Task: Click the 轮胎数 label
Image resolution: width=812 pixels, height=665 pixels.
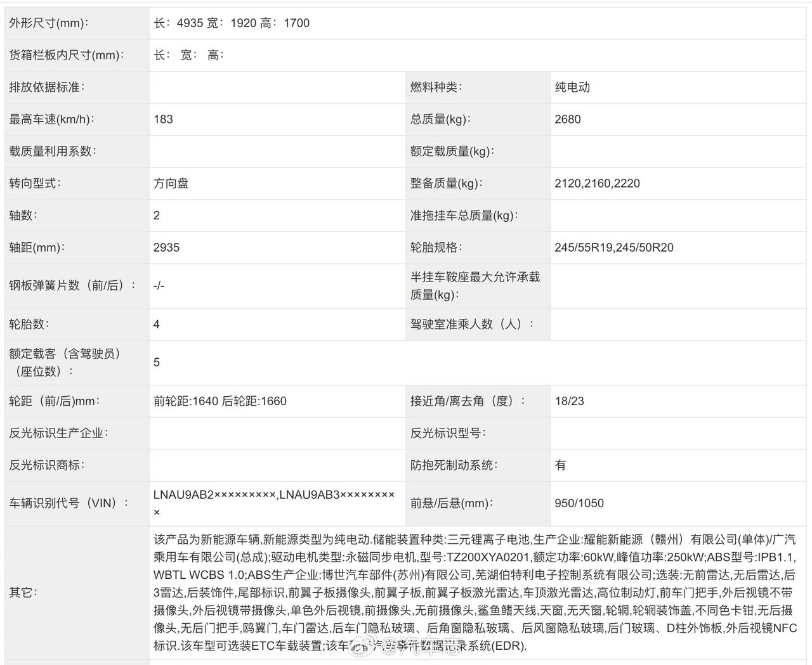Action: (x=29, y=324)
